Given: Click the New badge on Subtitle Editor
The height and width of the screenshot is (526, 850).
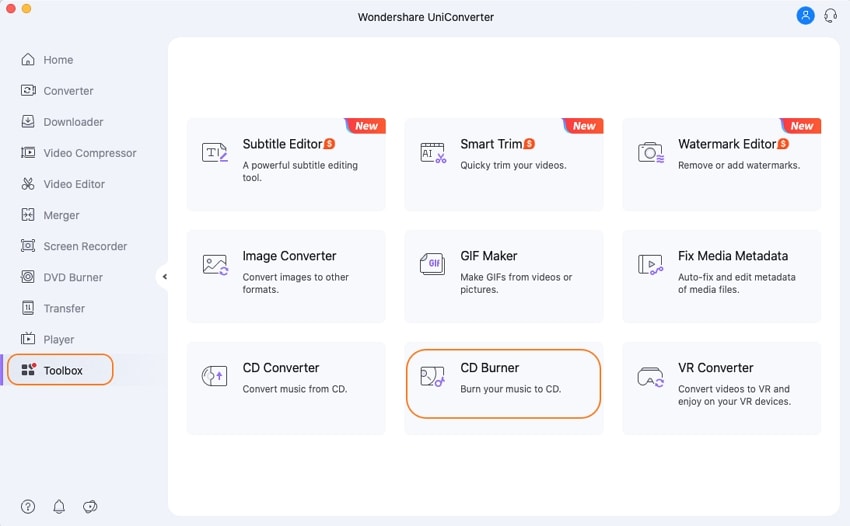Looking at the screenshot, I should pyautogui.click(x=366, y=126).
